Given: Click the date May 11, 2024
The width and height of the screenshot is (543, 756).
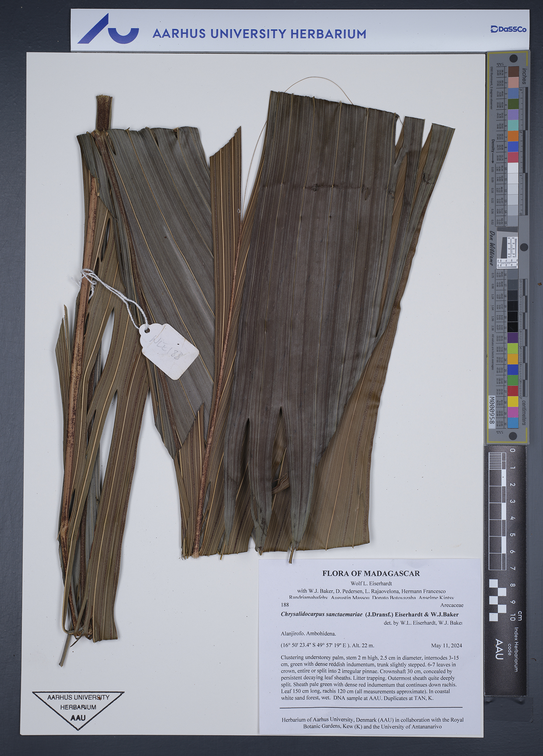Looking at the screenshot, I should point(446,646).
